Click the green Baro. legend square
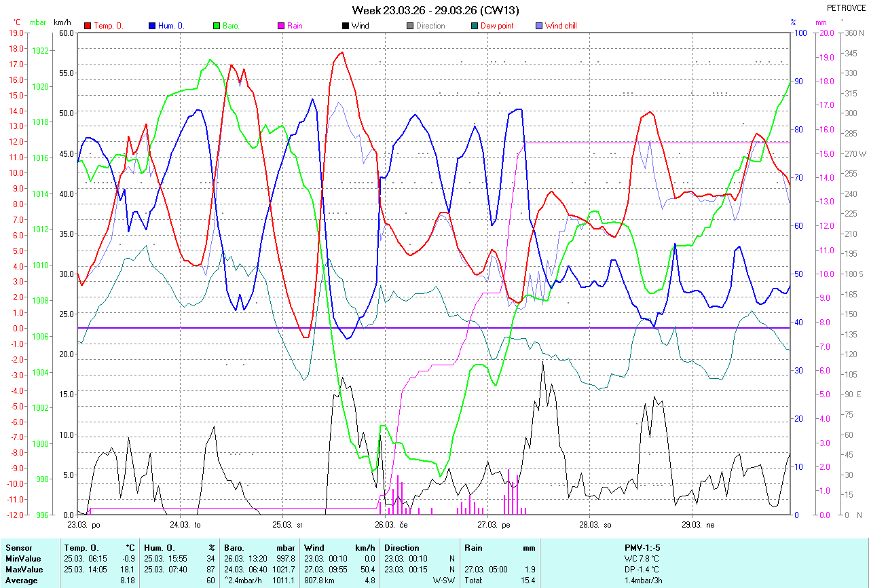The width and height of the screenshot is (869, 588). pos(217,26)
